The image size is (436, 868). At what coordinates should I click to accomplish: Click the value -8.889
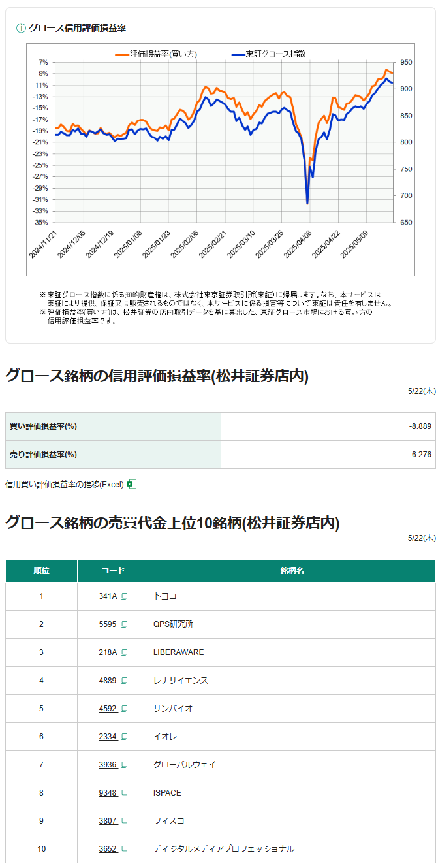420,426
